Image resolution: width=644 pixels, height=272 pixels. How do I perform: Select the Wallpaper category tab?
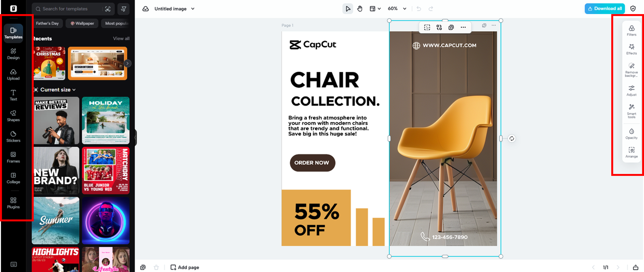point(82,23)
